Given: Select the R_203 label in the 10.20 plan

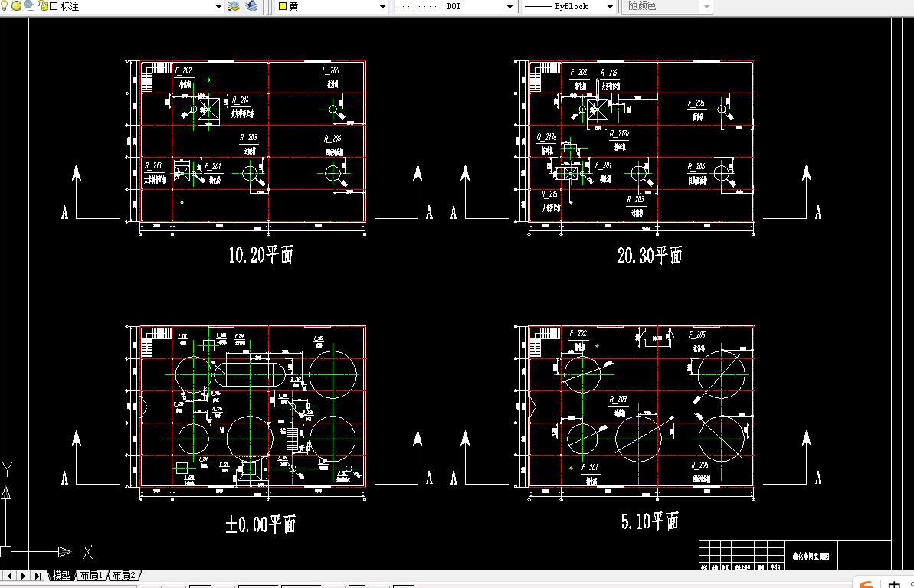Looking at the screenshot, I should [249, 138].
